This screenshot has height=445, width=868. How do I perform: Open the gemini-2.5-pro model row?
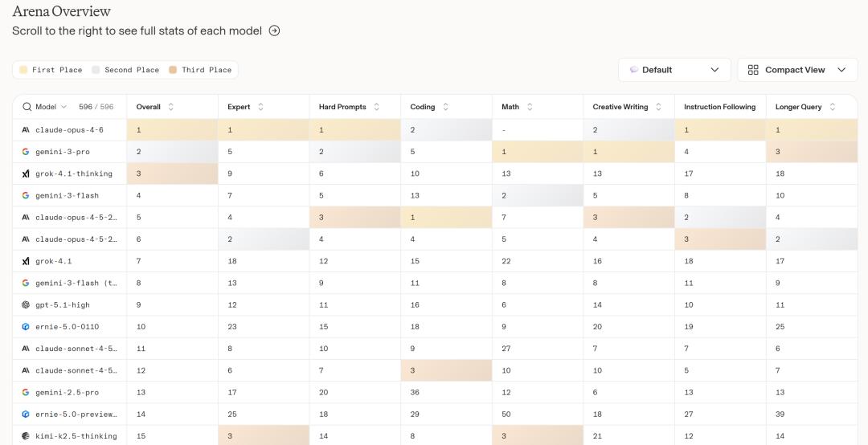pyautogui.click(x=67, y=393)
